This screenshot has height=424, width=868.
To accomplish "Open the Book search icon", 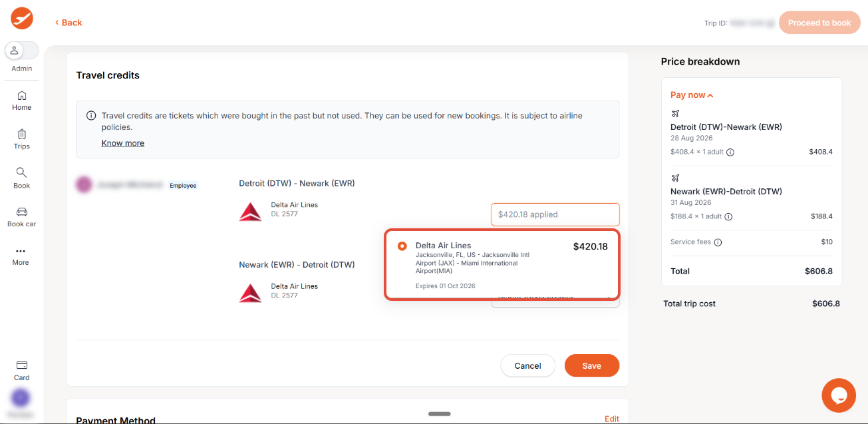I will [x=22, y=172].
